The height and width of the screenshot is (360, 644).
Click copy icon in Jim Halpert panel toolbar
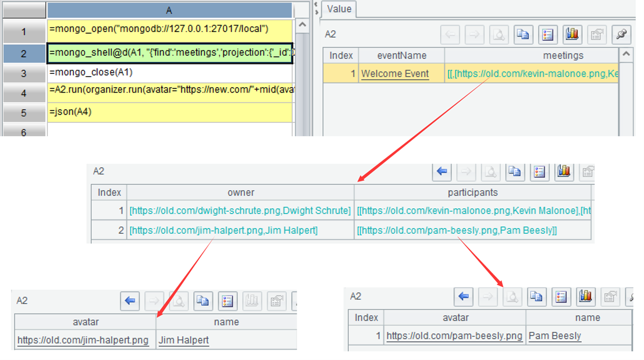coord(202,301)
